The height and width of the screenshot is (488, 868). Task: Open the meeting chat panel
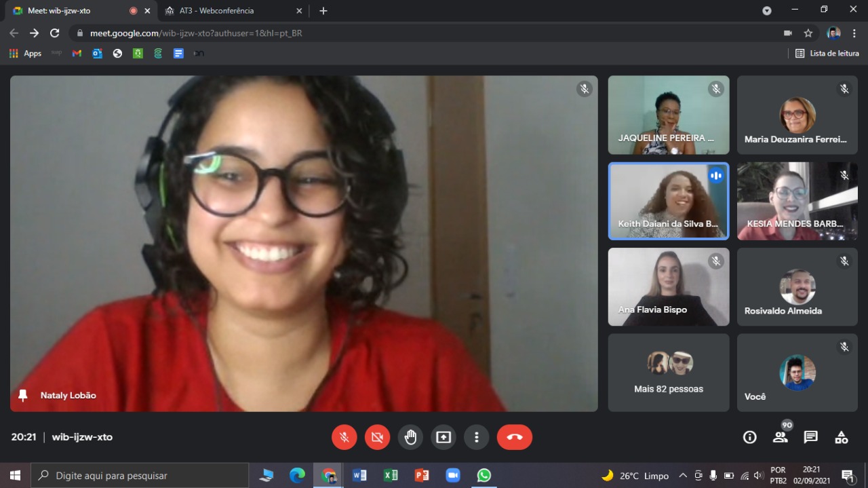point(810,437)
